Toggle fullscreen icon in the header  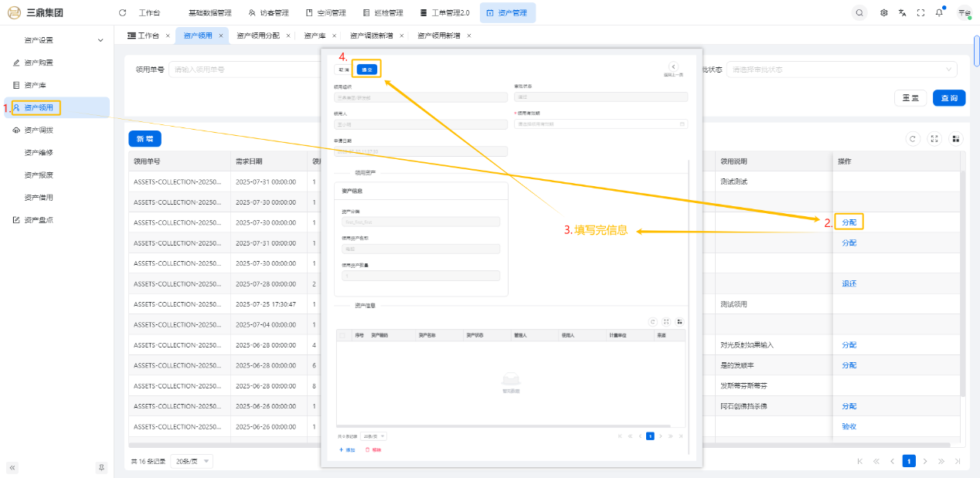(920, 13)
